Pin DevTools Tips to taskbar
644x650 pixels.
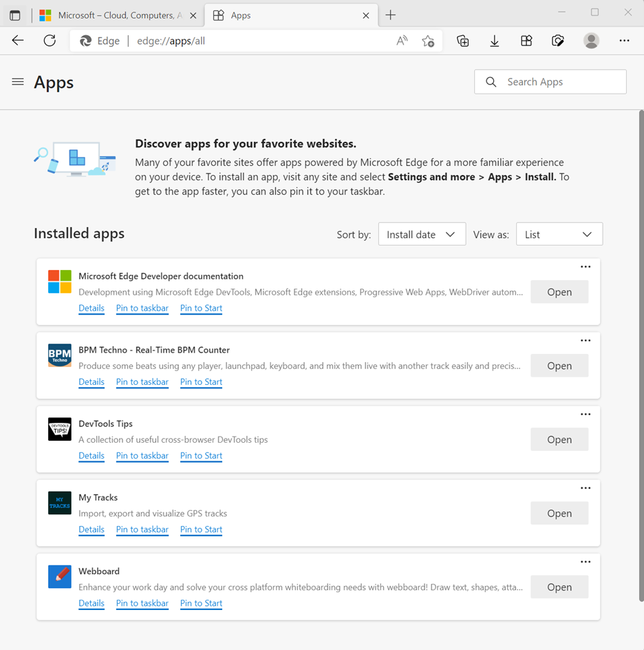point(142,455)
